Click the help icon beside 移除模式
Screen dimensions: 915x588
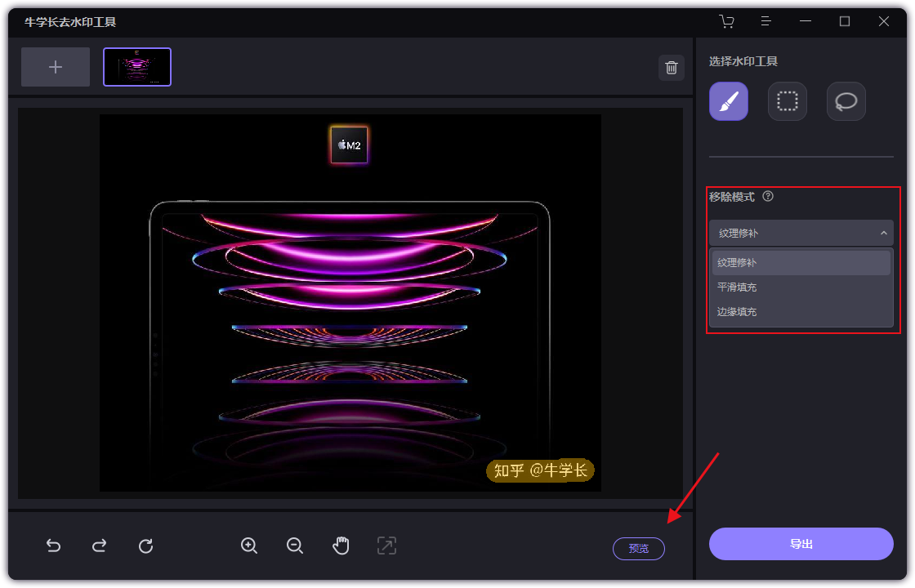768,197
